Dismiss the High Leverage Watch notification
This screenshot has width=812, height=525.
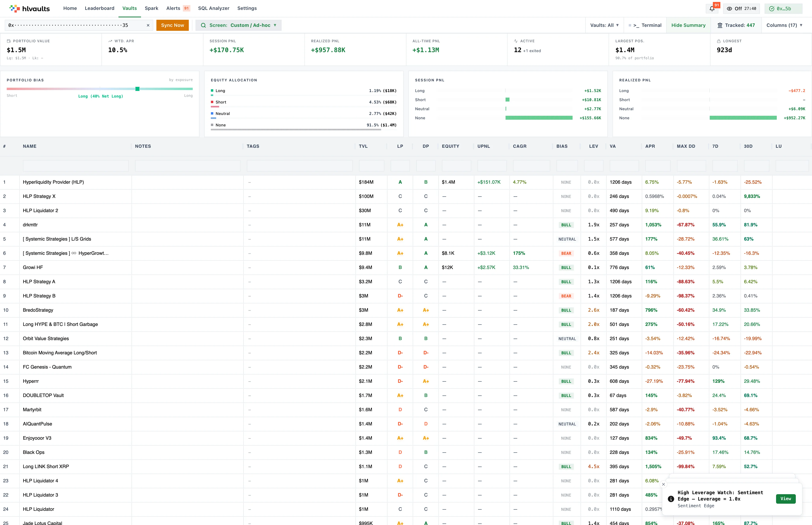tap(664, 484)
